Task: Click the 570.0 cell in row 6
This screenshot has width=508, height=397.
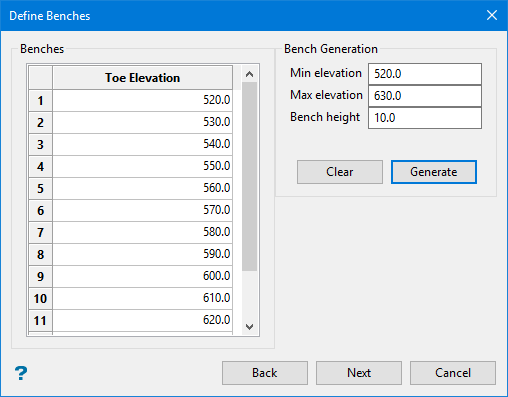Action: click(142, 210)
